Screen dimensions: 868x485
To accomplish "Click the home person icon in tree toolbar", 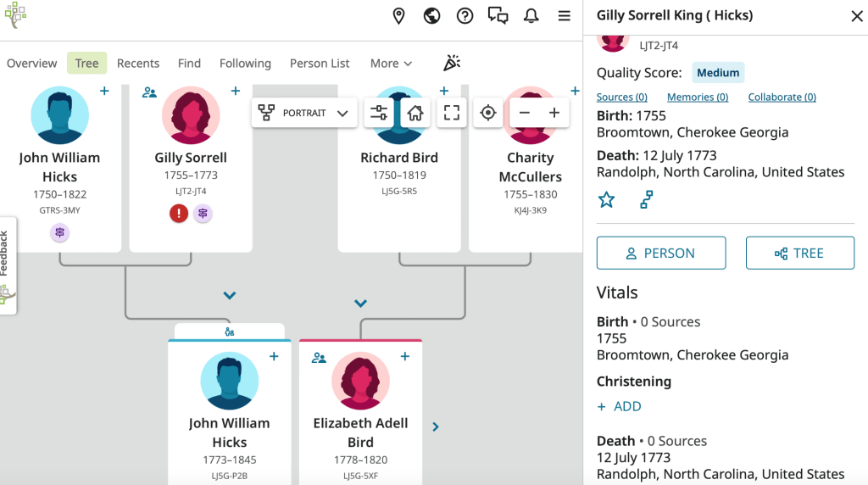I will [415, 113].
